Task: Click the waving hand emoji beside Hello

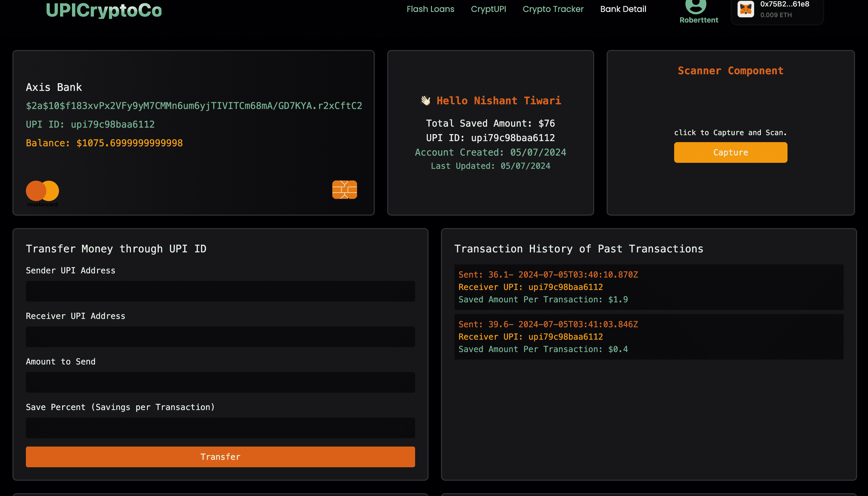Action: coord(425,101)
